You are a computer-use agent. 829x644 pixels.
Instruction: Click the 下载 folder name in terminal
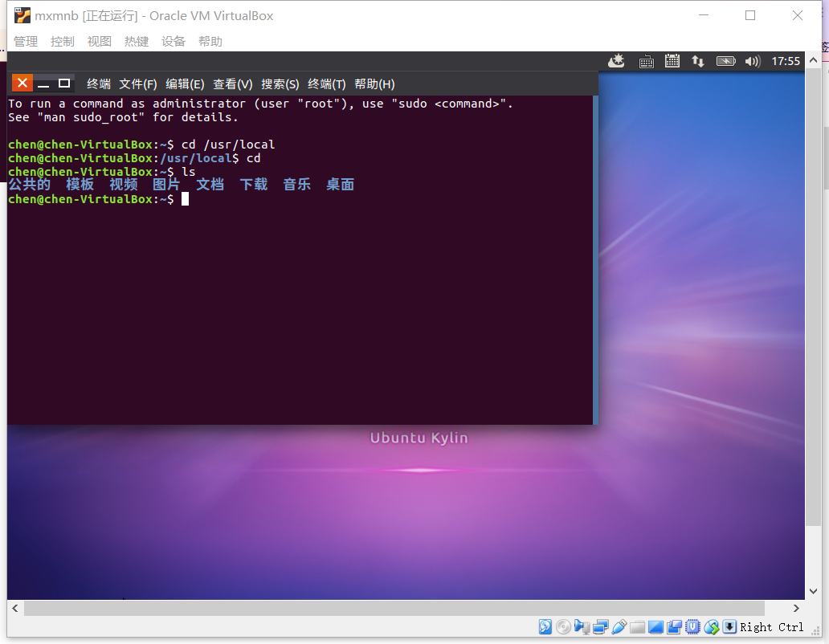[253, 185]
